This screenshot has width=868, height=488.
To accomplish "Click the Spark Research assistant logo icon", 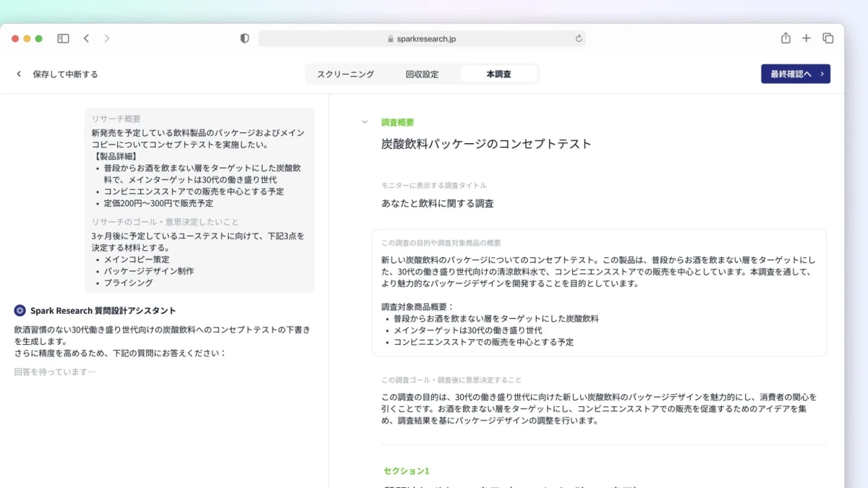I will click(20, 310).
